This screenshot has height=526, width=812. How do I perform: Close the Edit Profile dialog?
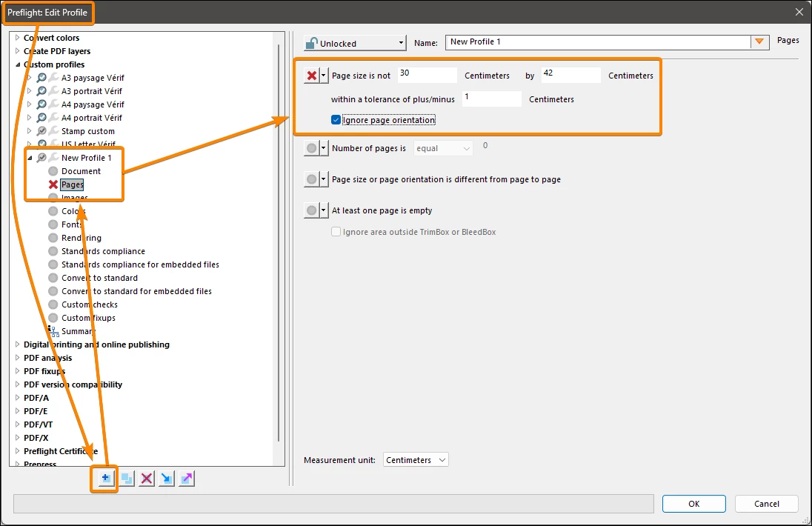tap(799, 12)
